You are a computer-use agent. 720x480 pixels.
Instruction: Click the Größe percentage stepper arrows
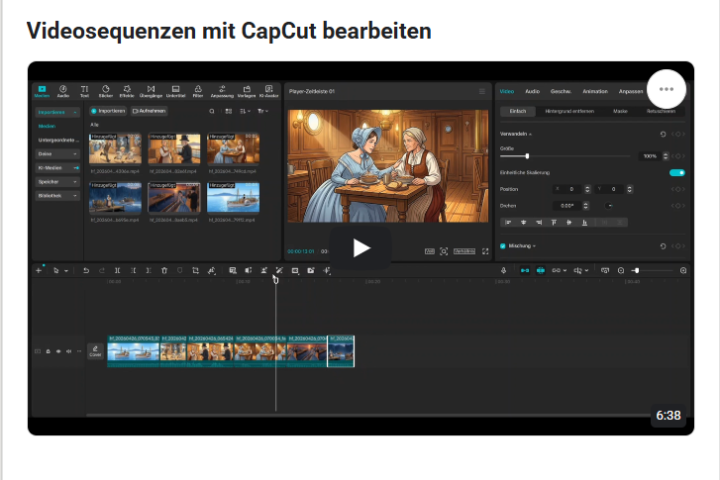665,156
